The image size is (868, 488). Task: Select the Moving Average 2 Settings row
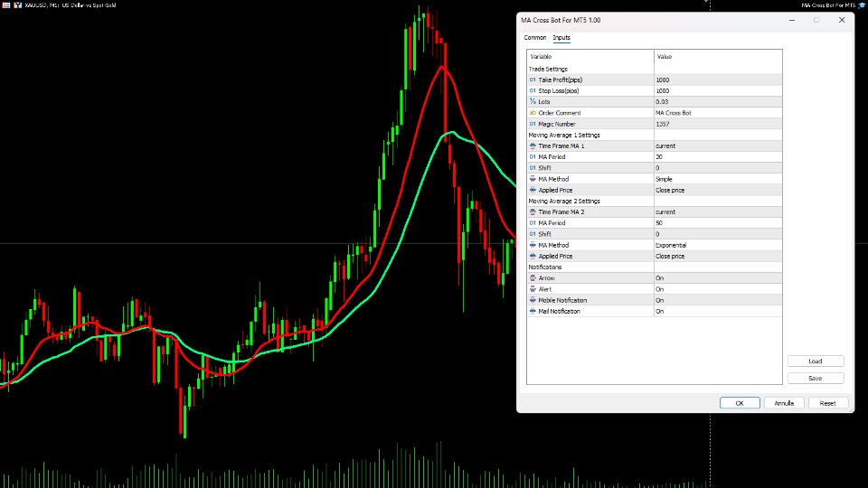pyautogui.click(x=655, y=201)
